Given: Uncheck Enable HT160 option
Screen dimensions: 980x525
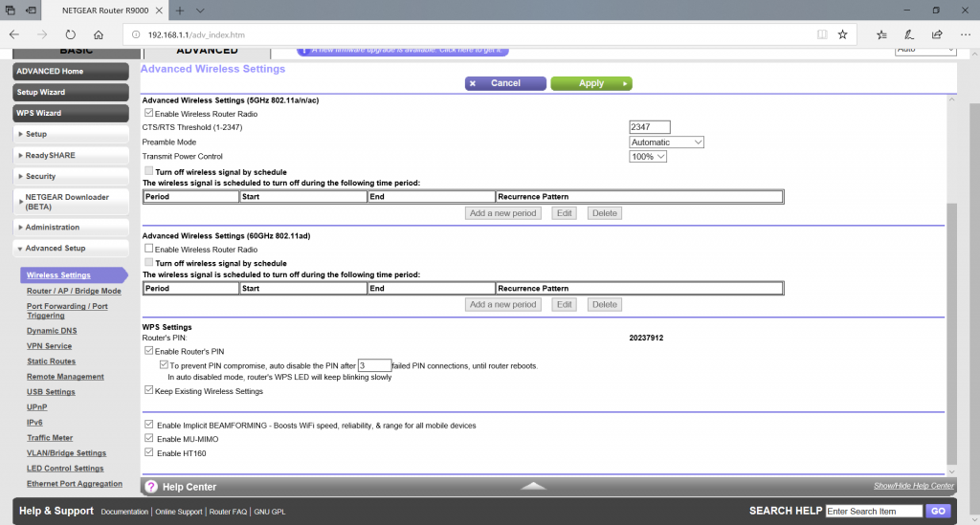Looking at the screenshot, I should tap(148, 452).
